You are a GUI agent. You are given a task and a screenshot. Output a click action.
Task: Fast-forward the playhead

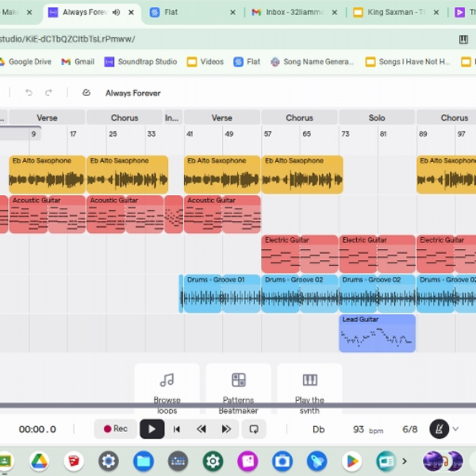tap(226, 429)
